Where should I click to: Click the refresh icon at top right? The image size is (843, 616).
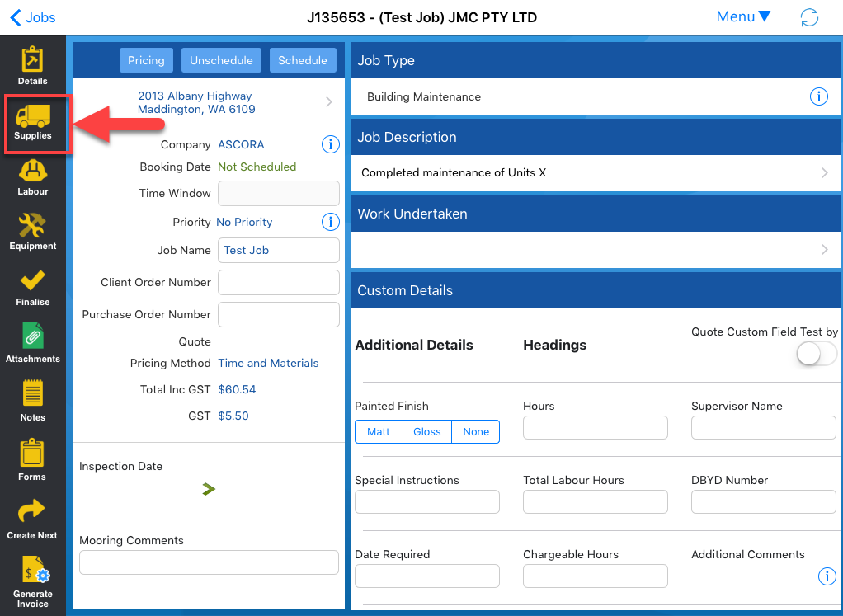point(809,17)
